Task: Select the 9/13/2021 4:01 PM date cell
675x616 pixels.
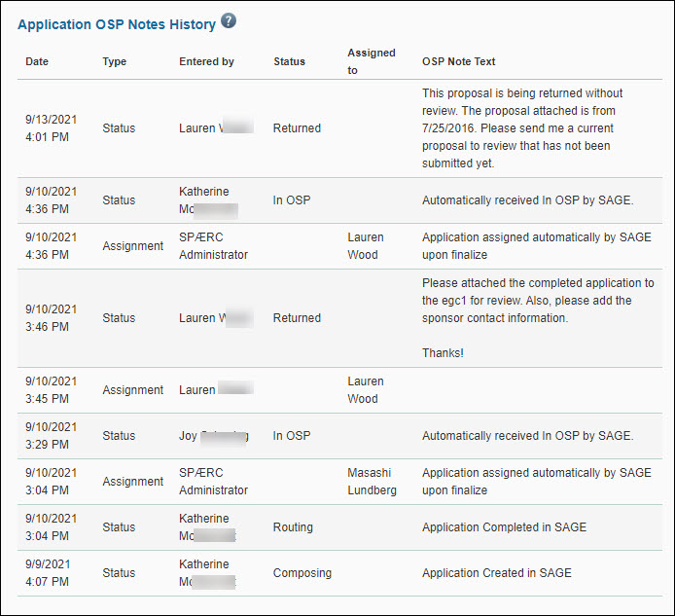Action: [x=51, y=128]
